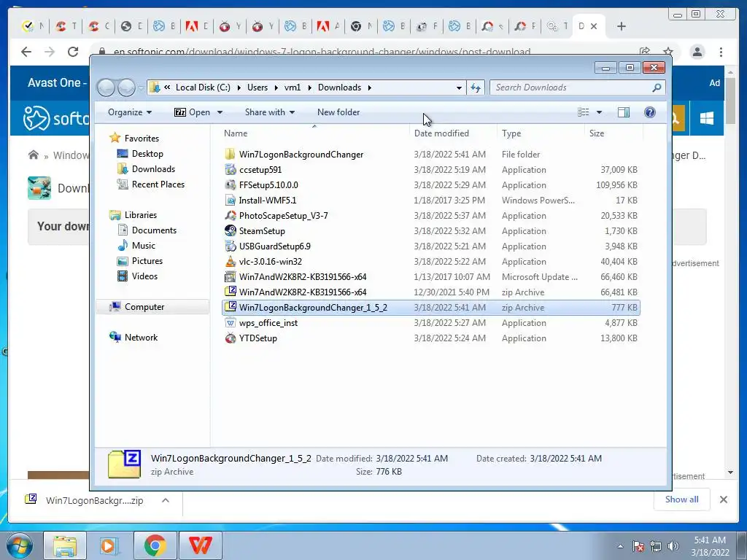Open Pictures library
Viewport: 747px width, 560px height.
[147, 261]
